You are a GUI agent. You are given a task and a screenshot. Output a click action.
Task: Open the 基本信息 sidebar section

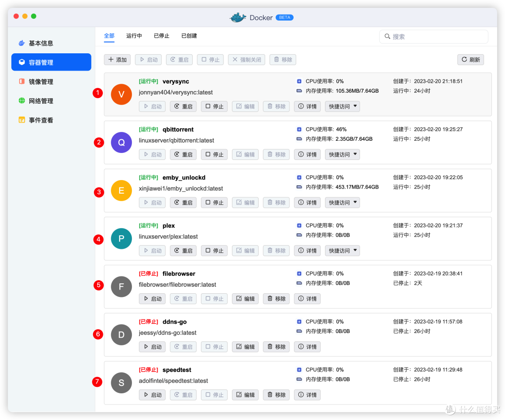51,43
